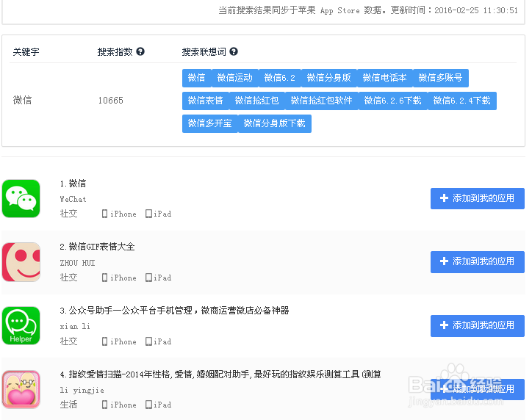Screen dimensions: 532x420
Task: Open the 公众号助手 Helper app icon
Action: (x=21, y=326)
